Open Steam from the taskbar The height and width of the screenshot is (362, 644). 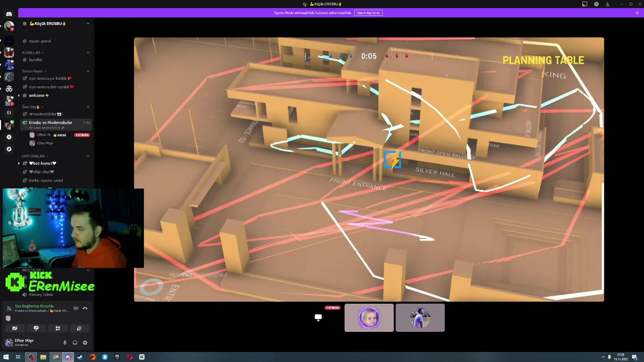80,357
